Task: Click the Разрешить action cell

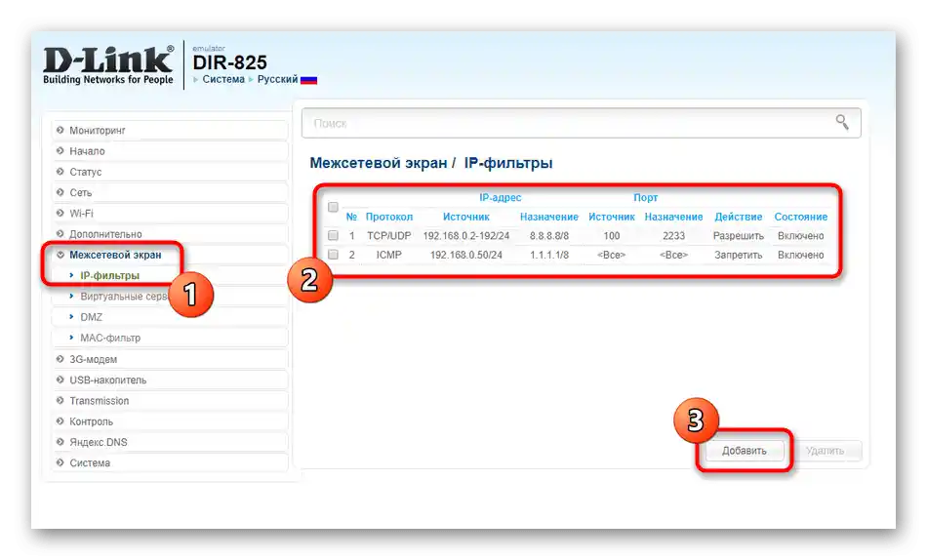Action: [739, 235]
